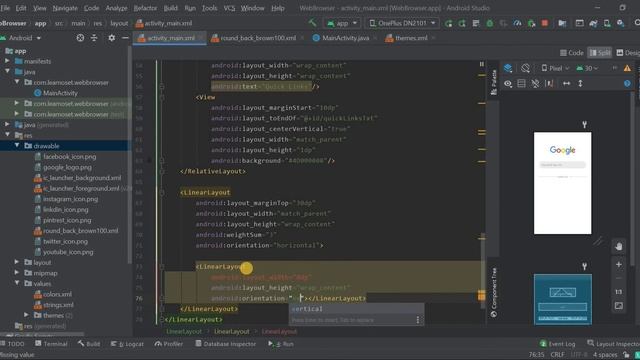This screenshot has width=640, height=360.
Task: Open the Terminal tool window
Action: pos(51,344)
